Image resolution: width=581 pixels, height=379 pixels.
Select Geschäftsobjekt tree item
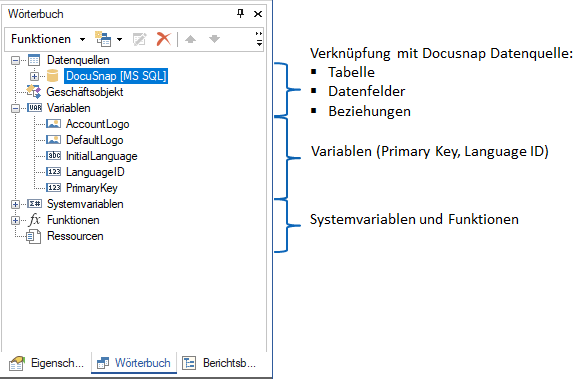[x=85, y=92]
